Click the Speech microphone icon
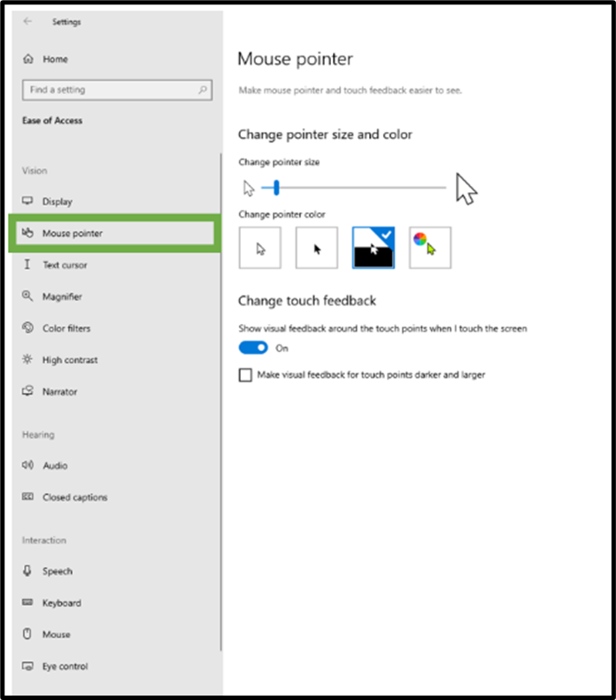The width and height of the screenshot is (616, 700). point(27,571)
